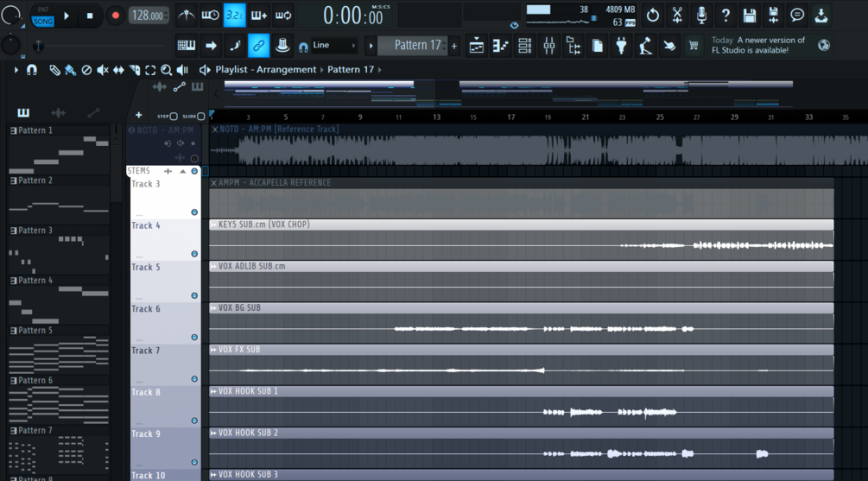This screenshot has height=481, width=868.
Task: Select the playback scrub tool icon
Action: point(182,70)
